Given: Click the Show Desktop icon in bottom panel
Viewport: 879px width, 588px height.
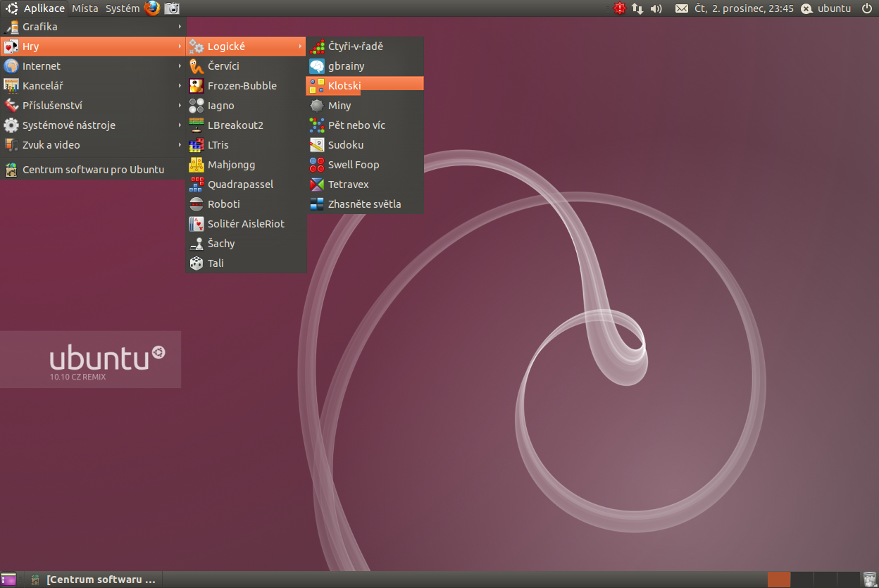Looking at the screenshot, I should click(x=8, y=580).
